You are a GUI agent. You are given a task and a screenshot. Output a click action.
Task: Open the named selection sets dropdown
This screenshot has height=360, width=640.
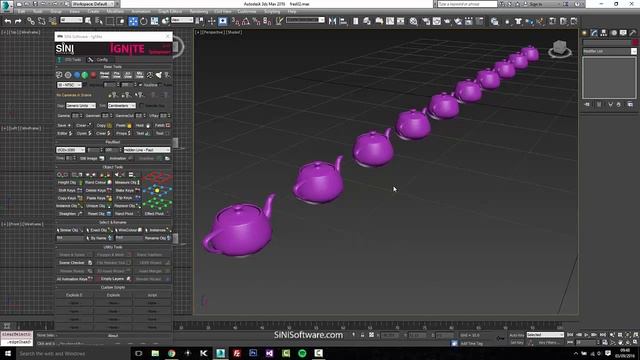tap(305, 20)
